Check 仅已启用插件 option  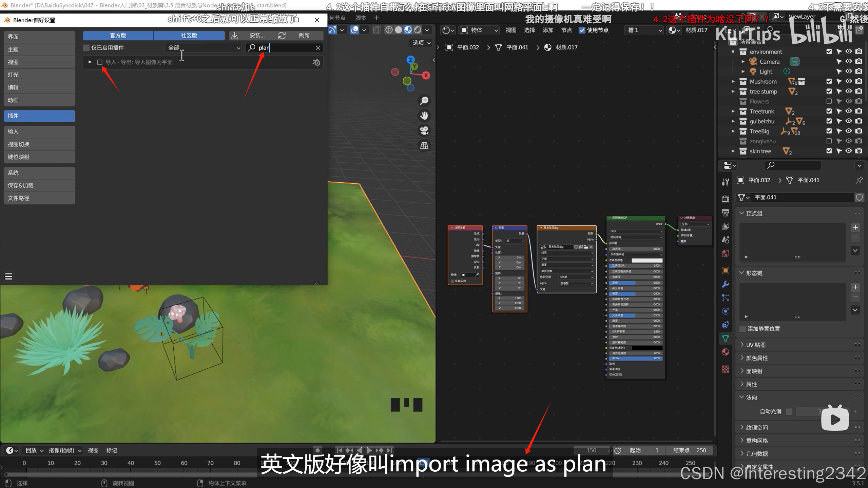click(86, 48)
